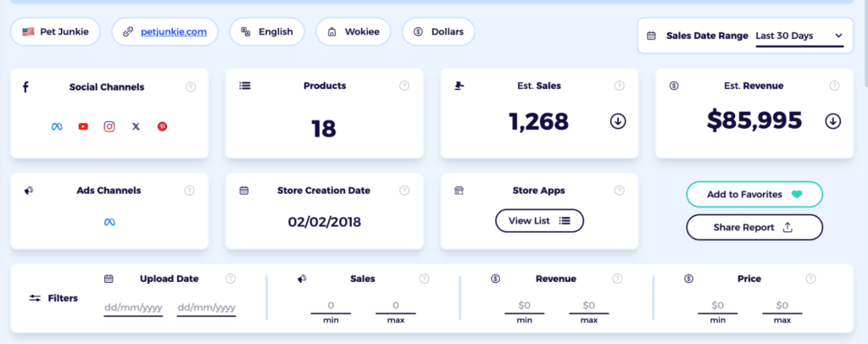Click the help icon on Store Apps card
The image size is (868, 344).
[x=620, y=191]
